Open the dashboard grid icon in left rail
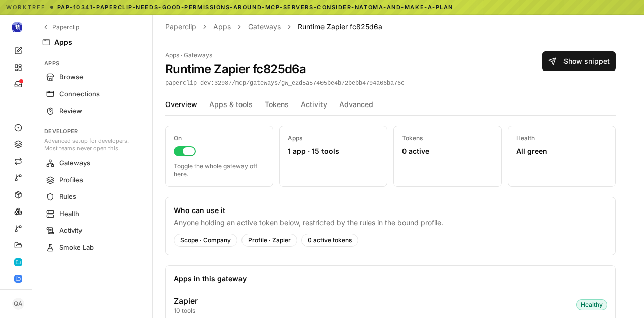Image resolution: width=644 pixels, height=318 pixels. [18, 67]
